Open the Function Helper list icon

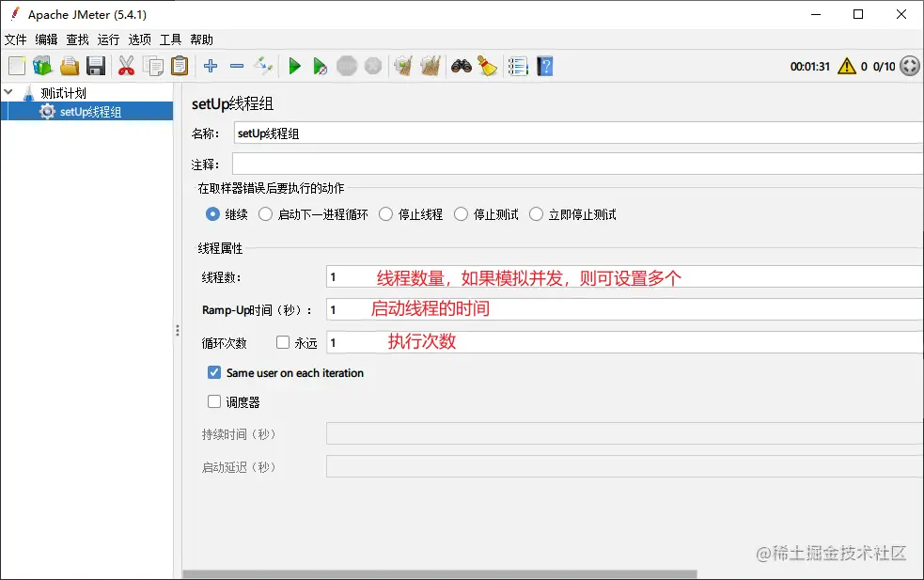[518, 66]
